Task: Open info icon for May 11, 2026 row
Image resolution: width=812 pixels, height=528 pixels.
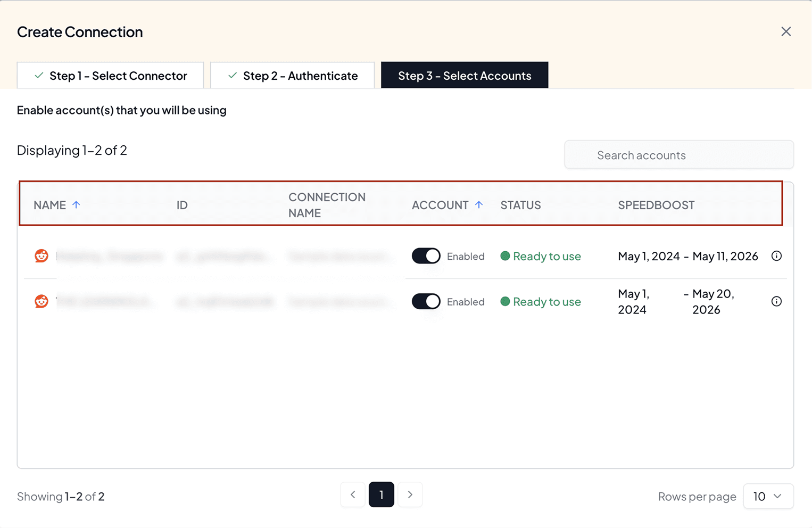Action: [776, 256]
